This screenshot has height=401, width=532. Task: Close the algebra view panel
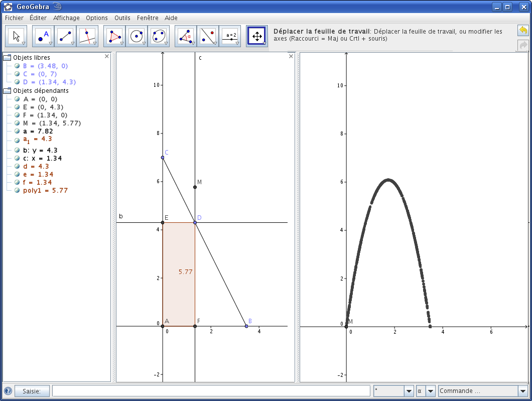tap(107, 56)
